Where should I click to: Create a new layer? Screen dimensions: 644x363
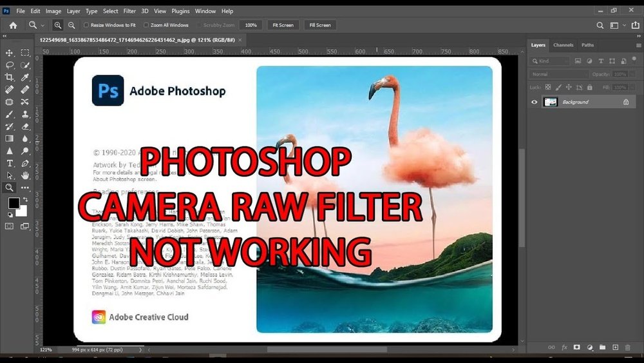click(615, 348)
